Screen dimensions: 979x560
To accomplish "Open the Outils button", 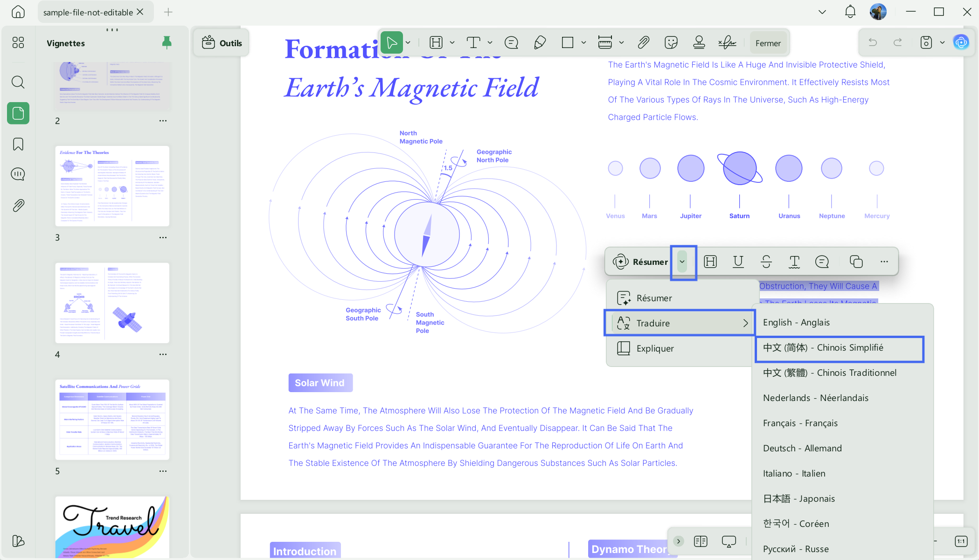I will [222, 43].
